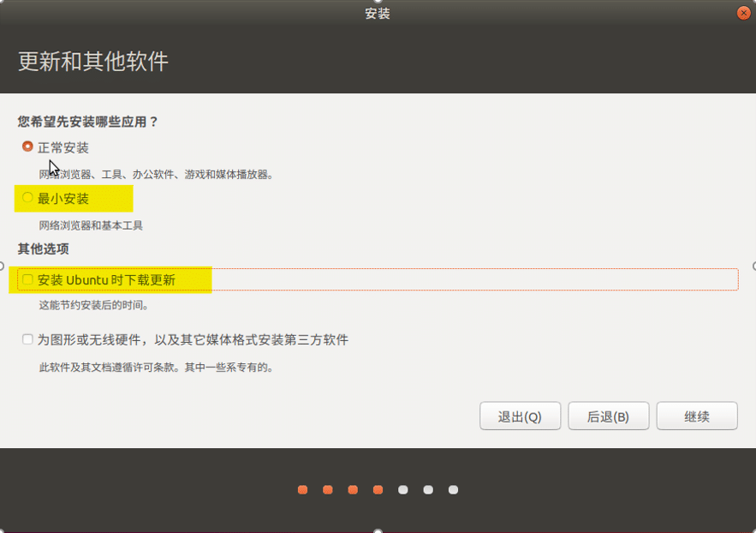Click the last white progress dot

[454, 490]
